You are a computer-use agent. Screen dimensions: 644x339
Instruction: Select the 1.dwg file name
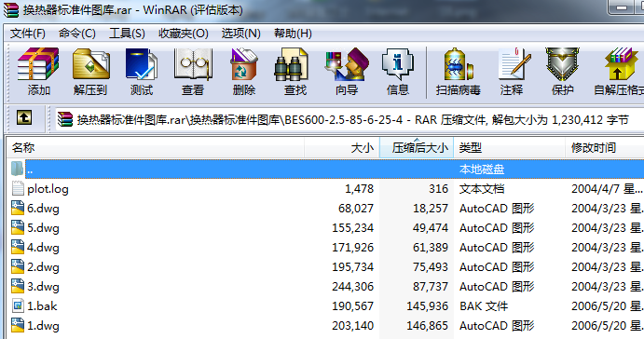43,326
